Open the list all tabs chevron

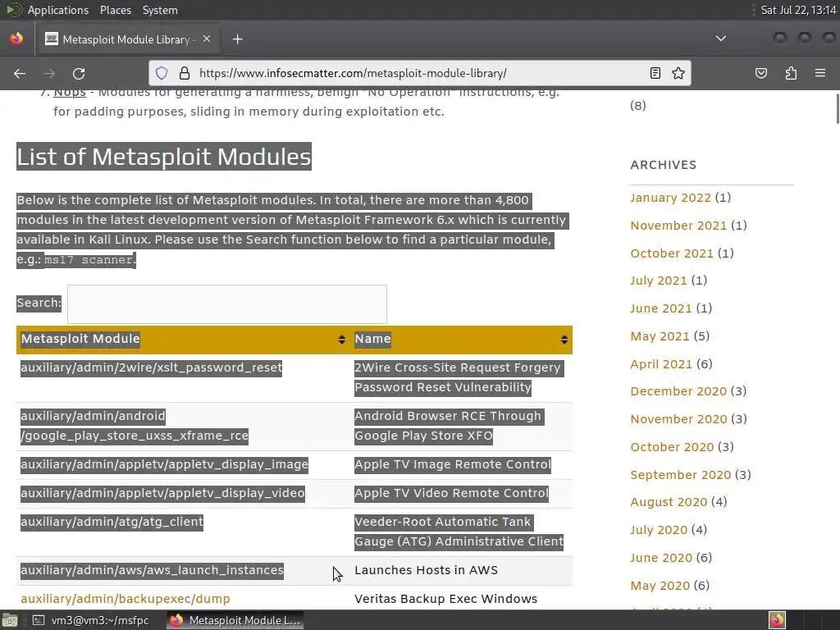click(x=721, y=39)
